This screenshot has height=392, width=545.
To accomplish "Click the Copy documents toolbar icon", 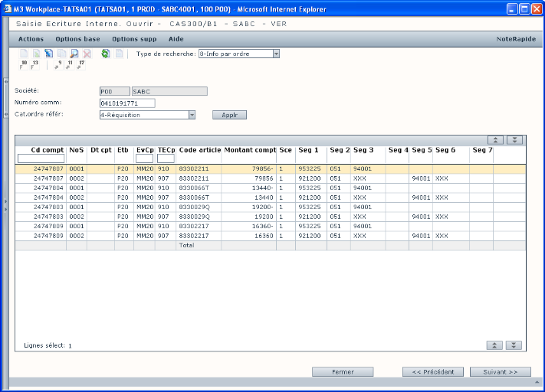I will click(x=62, y=54).
